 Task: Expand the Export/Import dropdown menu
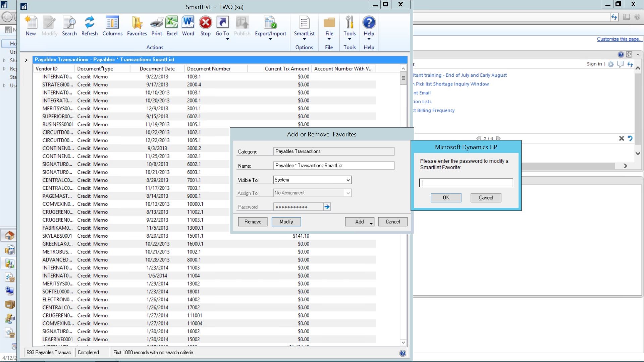click(x=270, y=39)
